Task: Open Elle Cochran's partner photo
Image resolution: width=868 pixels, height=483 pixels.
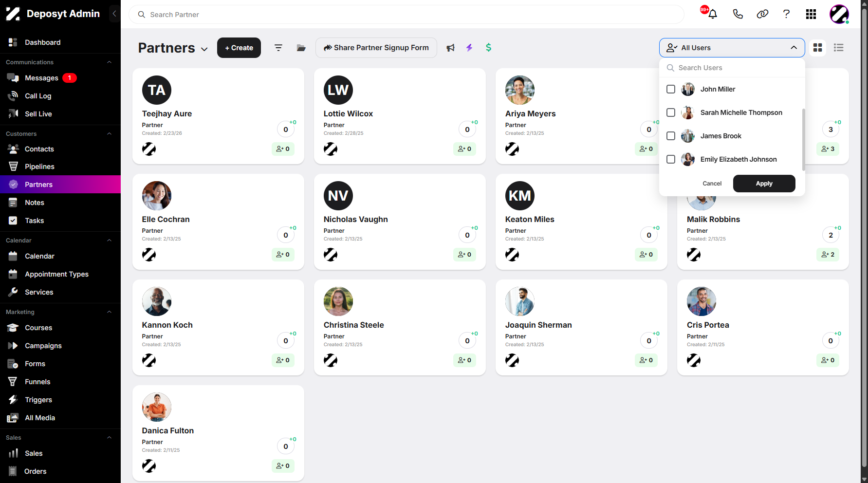Action: click(157, 196)
